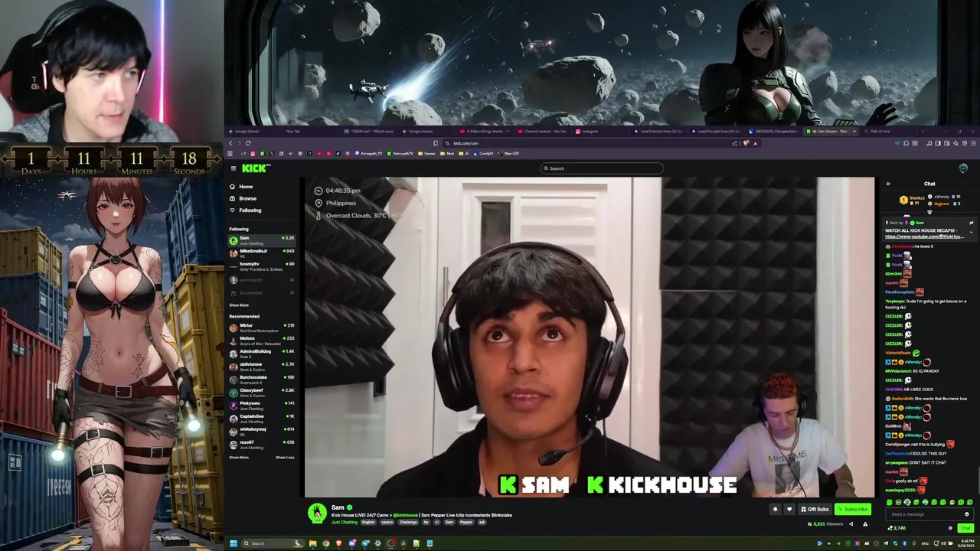This screenshot has height=551, width=980.
Task: Open Browse in Kick sidebar
Action: [x=247, y=198]
